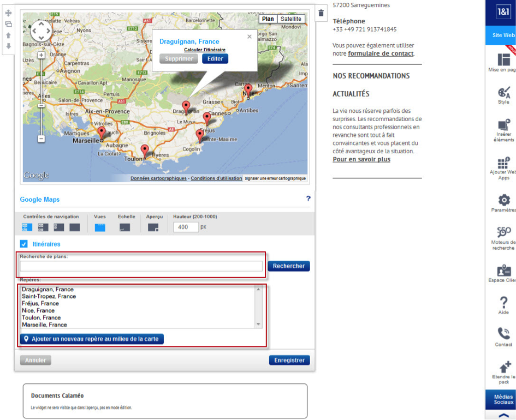
Task: Zoom in on the map with the plus button
Action: 41,55
